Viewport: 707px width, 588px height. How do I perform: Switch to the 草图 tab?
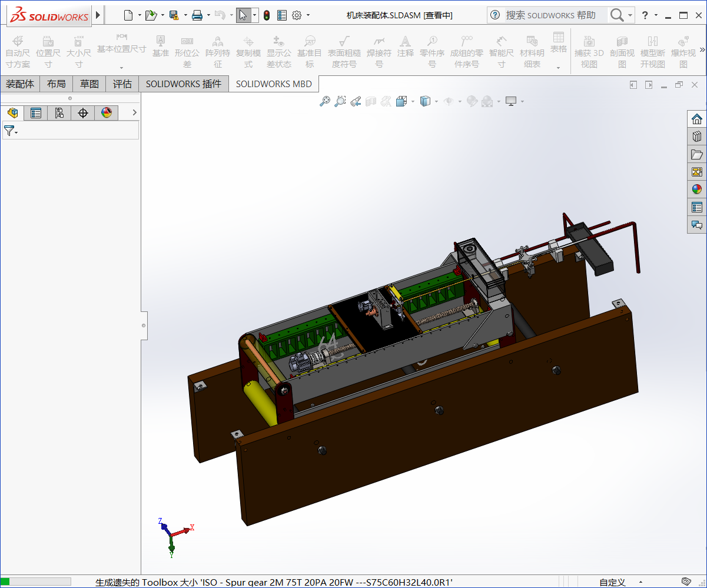click(89, 84)
